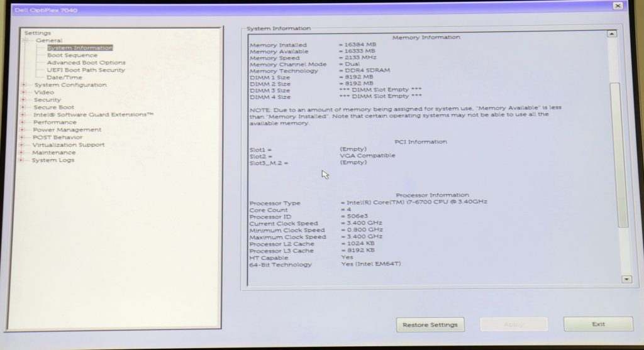The width and height of the screenshot is (644, 350).
Task: Click the scroll down arrow in System Information
Action: tap(626, 279)
